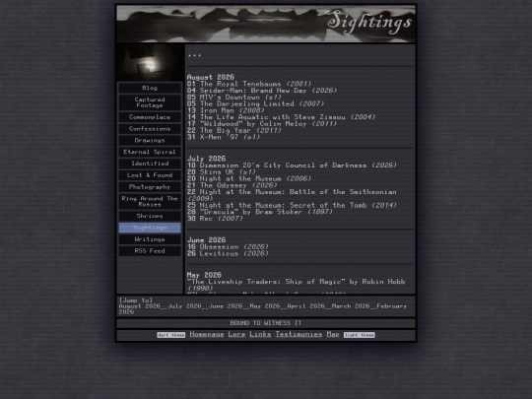Open the Eternal Spiral page
532x399 pixels.
[150, 152]
